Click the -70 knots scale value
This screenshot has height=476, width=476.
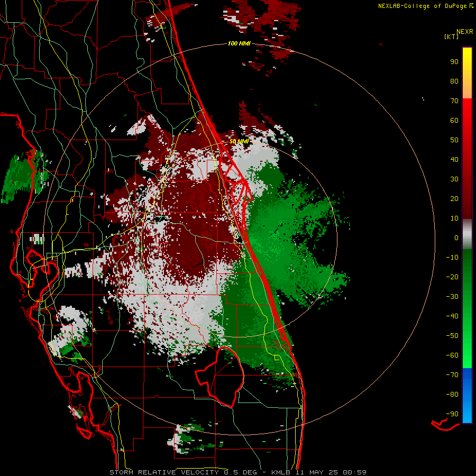click(452, 375)
